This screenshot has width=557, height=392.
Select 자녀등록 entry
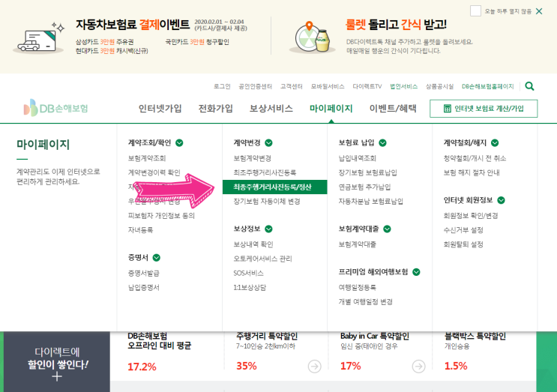[140, 230]
